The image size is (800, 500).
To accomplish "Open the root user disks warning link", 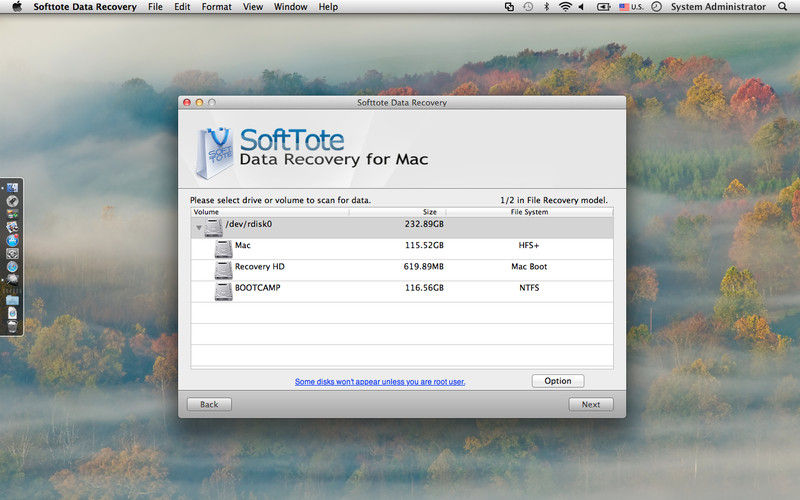I will (x=380, y=382).
